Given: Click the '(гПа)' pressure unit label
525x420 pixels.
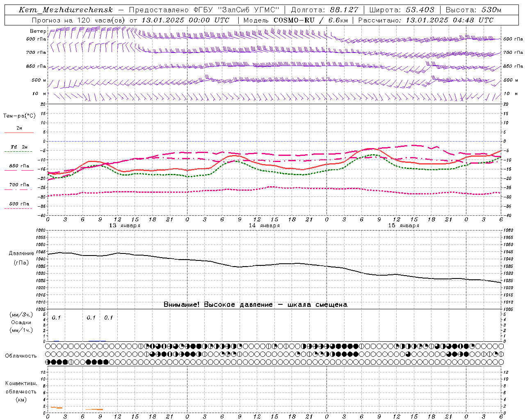Looking at the screenshot, I should (x=21, y=262).
